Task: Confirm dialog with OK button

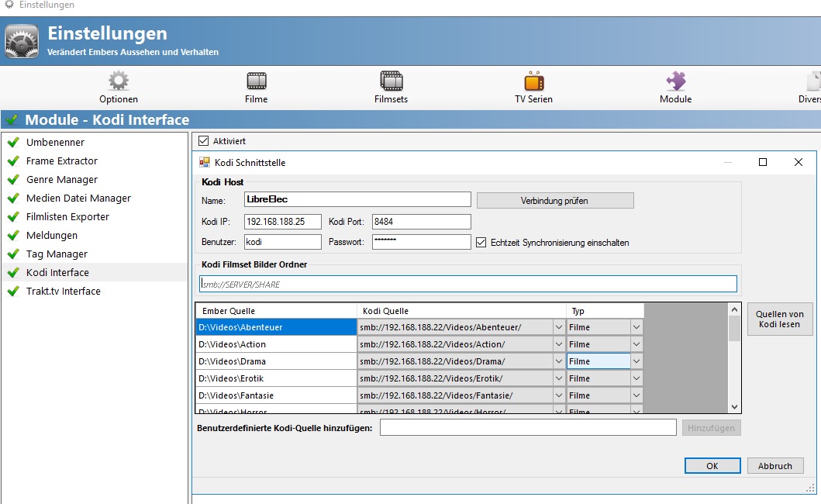Action: (x=712, y=466)
